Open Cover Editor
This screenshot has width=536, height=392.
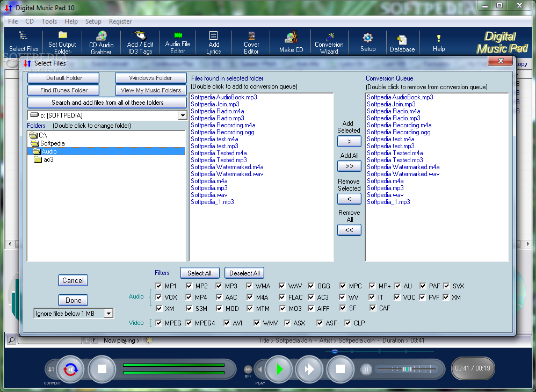251,43
